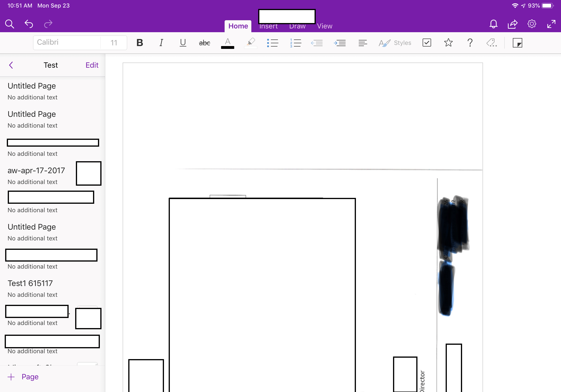The height and width of the screenshot is (392, 561).
Task: Enter full screen mode
Action: pos(551,24)
